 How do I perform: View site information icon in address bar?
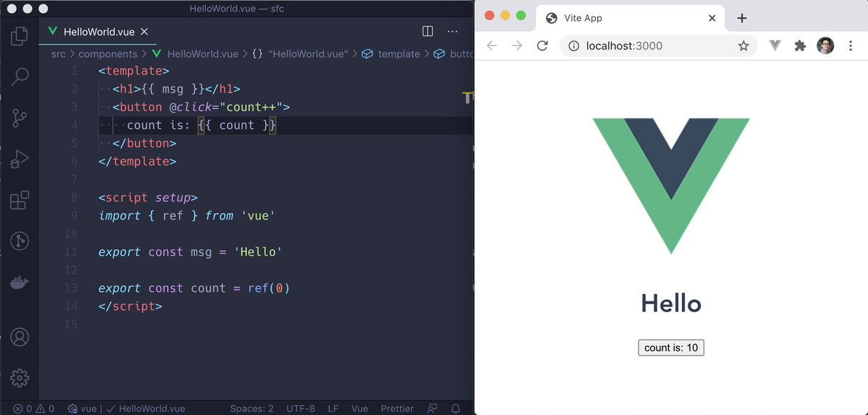pyautogui.click(x=573, y=46)
